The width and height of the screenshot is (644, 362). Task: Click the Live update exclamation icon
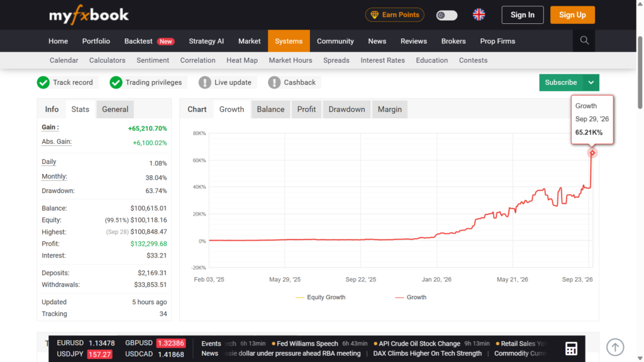[x=204, y=82]
